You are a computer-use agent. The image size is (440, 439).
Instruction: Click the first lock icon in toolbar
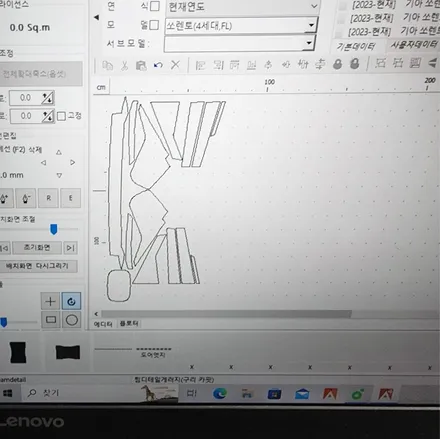pyautogui.click(x=337, y=64)
